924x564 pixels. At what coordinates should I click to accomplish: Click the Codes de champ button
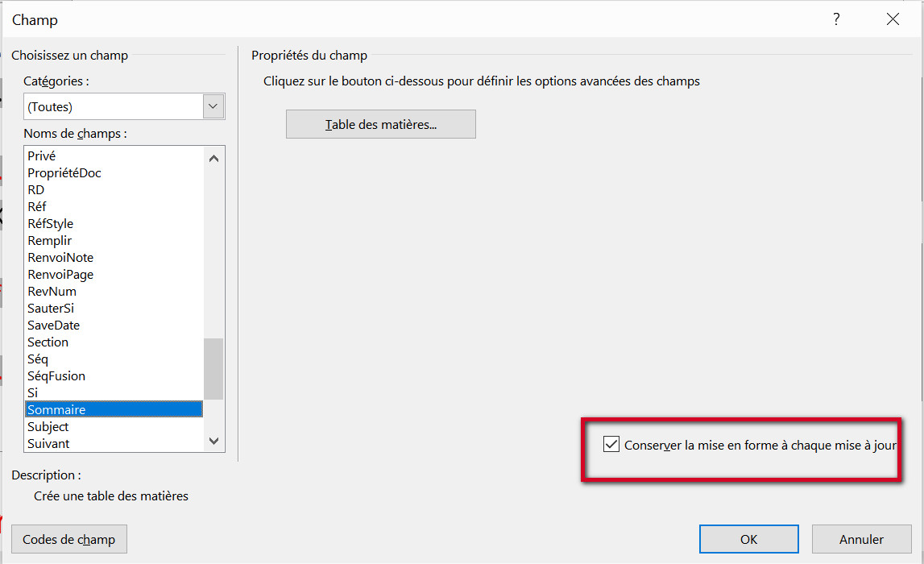tap(69, 539)
